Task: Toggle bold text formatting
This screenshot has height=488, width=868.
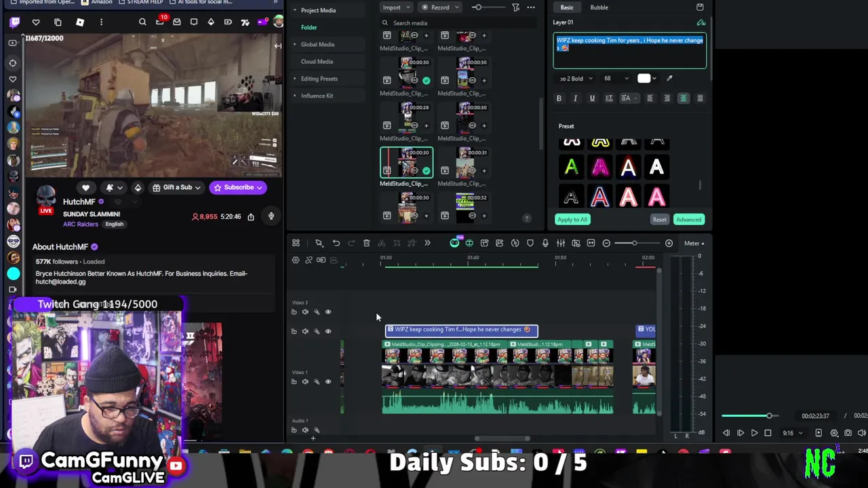Action: click(559, 98)
